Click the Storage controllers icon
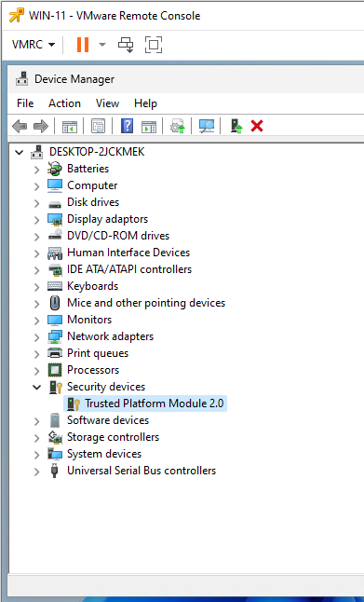 coord(55,437)
